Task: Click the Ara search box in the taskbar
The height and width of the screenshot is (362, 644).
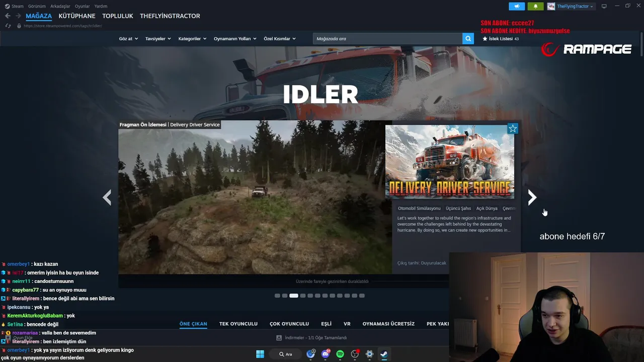Action: (286, 354)
